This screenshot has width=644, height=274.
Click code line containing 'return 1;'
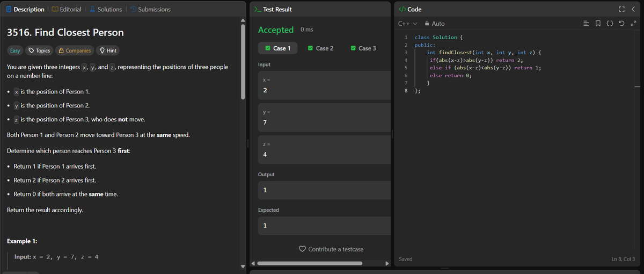(x=485, y=68)
